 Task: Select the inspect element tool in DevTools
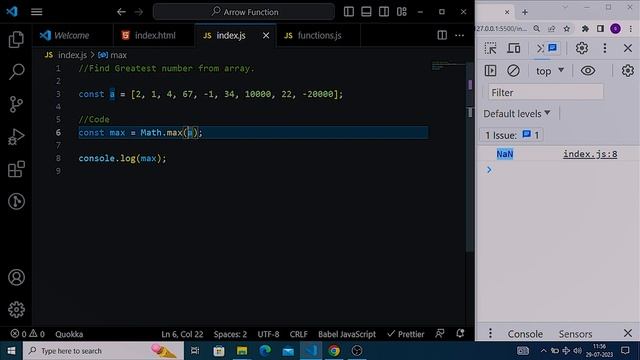tap(490, 48)
